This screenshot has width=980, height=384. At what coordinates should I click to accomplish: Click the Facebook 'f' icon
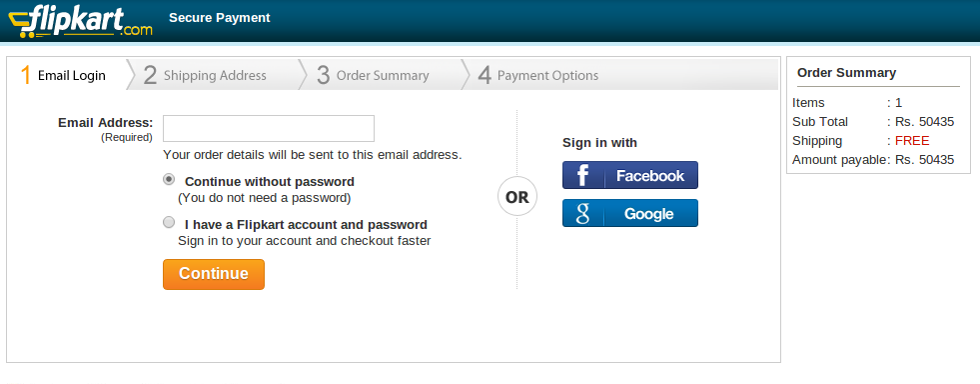[x=582, y=175]
